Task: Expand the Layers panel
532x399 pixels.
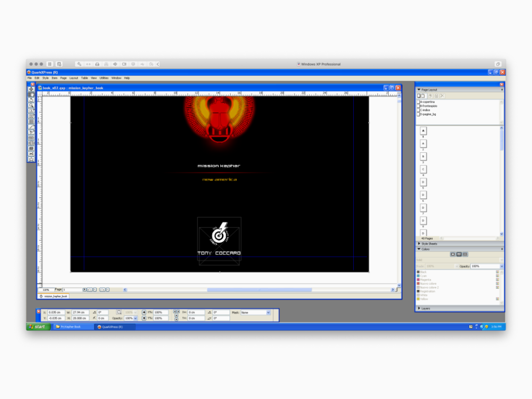Action: pos(419,309)
